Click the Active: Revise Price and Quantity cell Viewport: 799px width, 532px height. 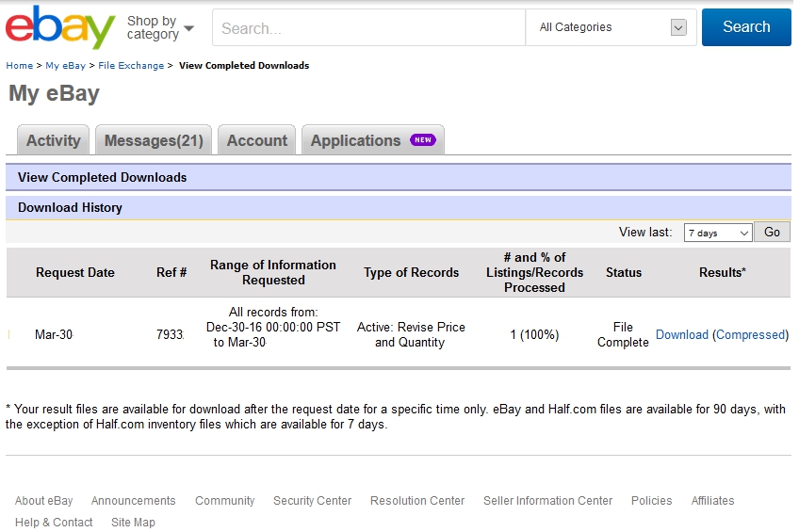click(411, 334)
